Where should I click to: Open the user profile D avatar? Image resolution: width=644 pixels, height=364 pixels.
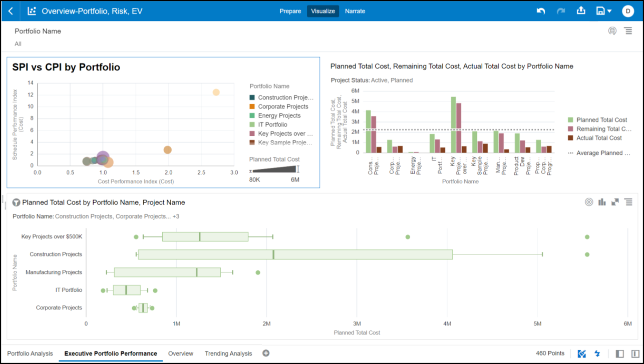(628, 11)
